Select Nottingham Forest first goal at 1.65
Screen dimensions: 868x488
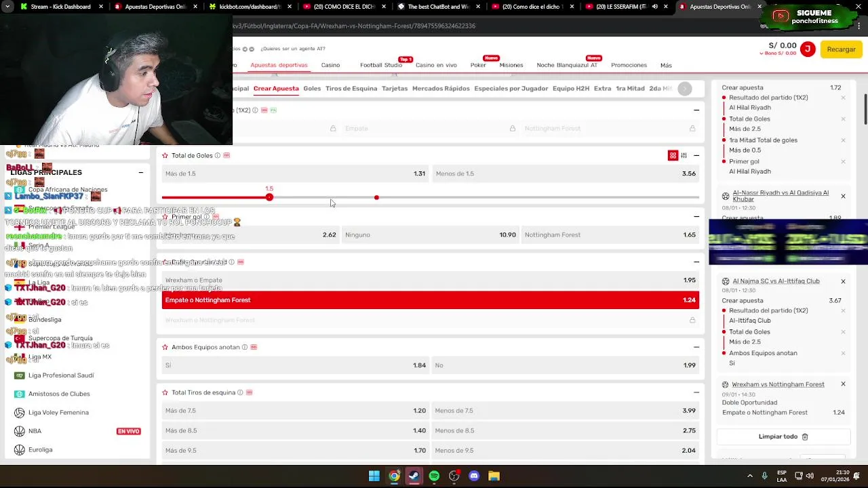click(610, 235)
